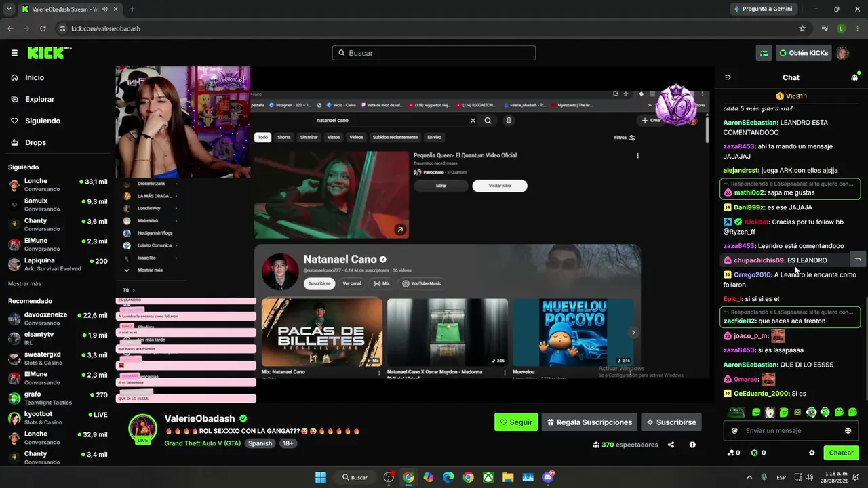The height and width of the screenshot is (488, 868).
Task: Open Pregunta a Gemini
Action: 762,9
